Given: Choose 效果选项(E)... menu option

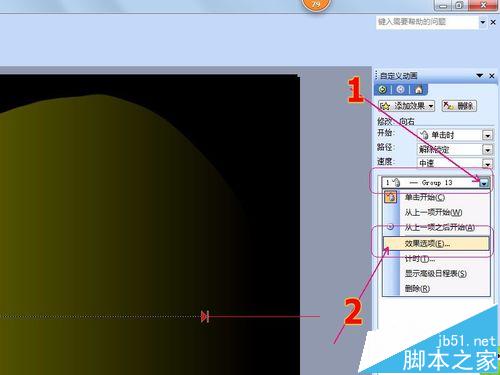Looking at the screenshot, I should 436,243.
